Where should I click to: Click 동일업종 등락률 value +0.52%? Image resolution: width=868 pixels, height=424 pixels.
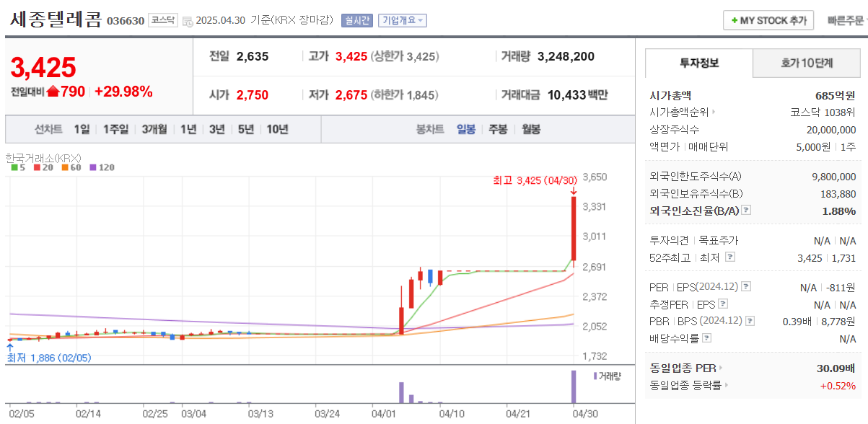tap(838, 385)
